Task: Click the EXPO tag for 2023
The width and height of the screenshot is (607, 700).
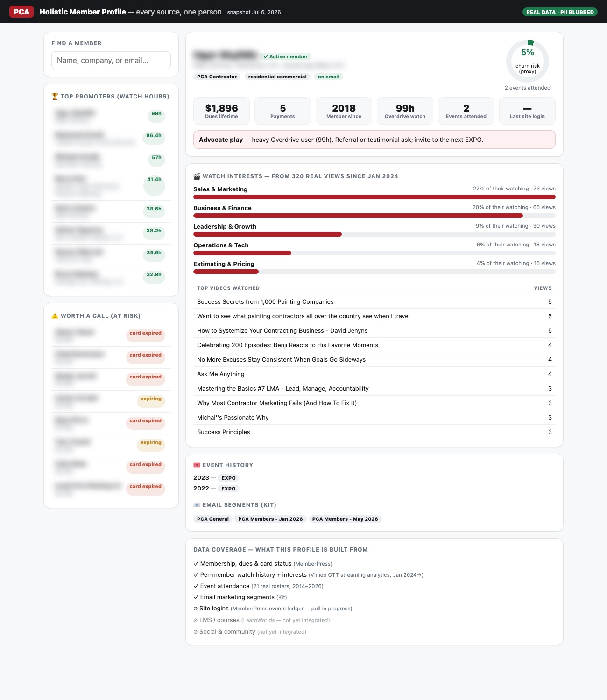Action: pos(228,478)
